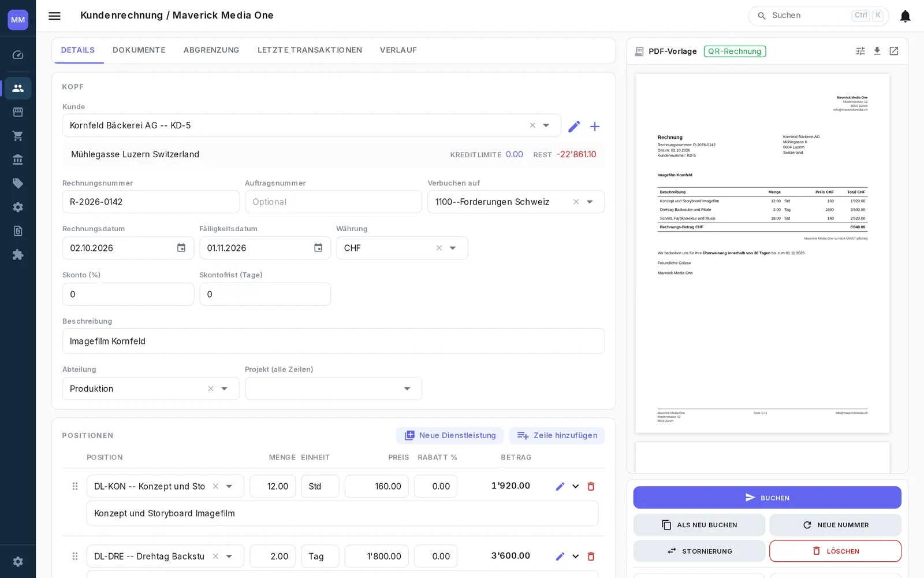
Task: Delete the DL-KON position row
Action: (591, 487)
